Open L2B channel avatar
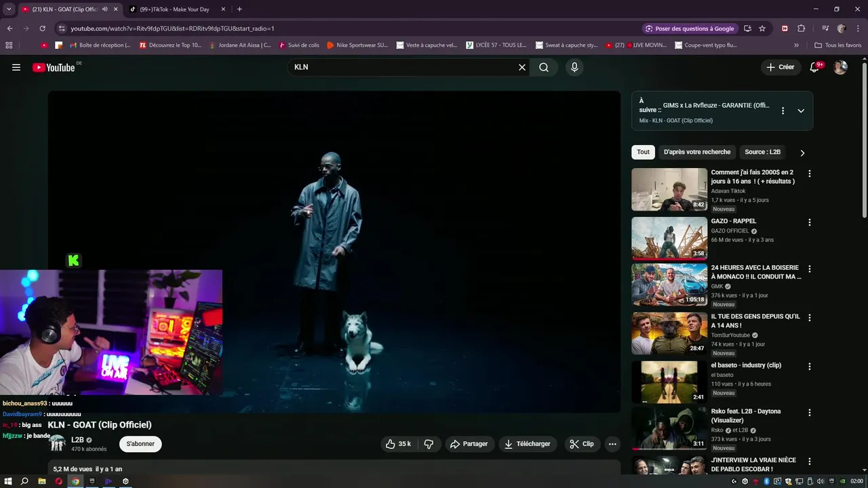This screenshot has height=488, width=868. [x=58, y=444]
